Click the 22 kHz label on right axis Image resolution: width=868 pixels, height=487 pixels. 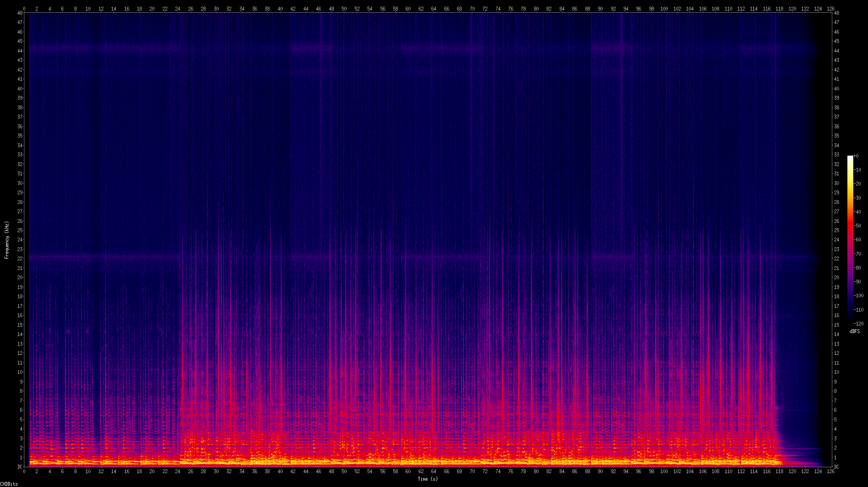point(836,259)
